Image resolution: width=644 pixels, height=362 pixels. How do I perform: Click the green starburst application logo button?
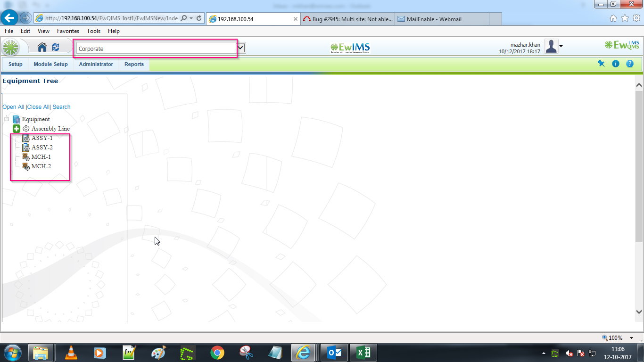tap(10, 48)
